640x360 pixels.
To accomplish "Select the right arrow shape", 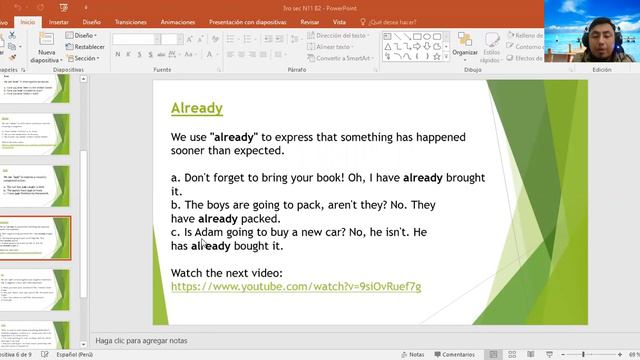I will (x=417, y=47).
